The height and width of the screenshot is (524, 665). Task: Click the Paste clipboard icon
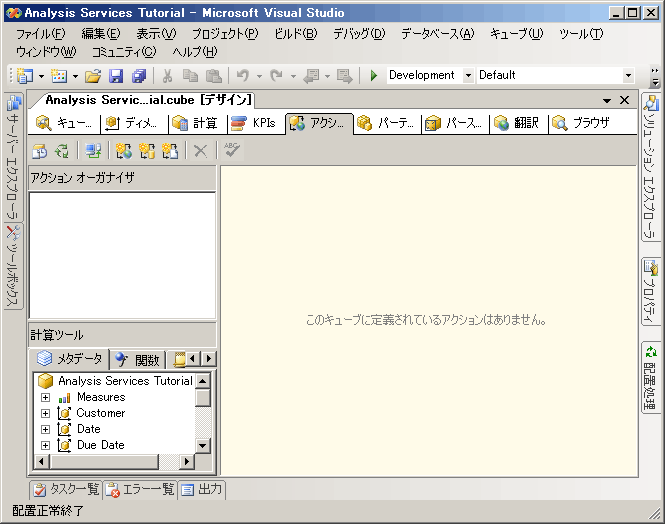click(x=214, y=76)
